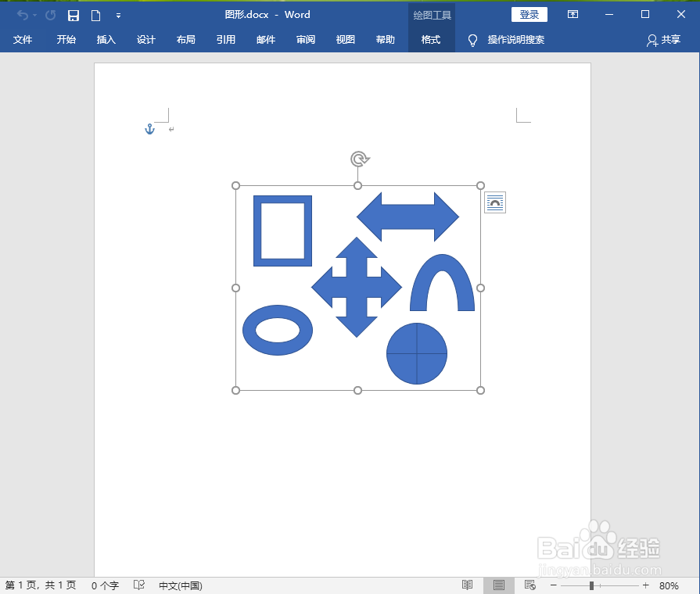Viewport: 700px width, 594px height.
Task: Switch to the 审阅 tab
Action: (x=306, y=40)
